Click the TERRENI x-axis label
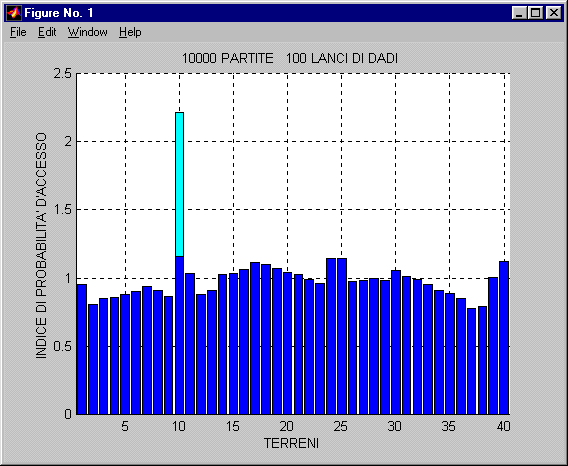Image resolution: width=568 pixels, height=466 pixels. [x=291, y=443]
